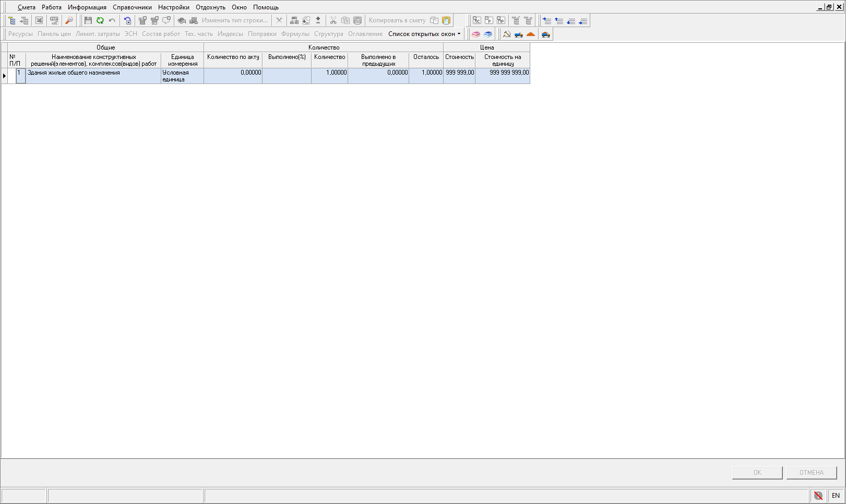
Task: Click the hammer and sickle labor icon
Action: pos(506,34)
